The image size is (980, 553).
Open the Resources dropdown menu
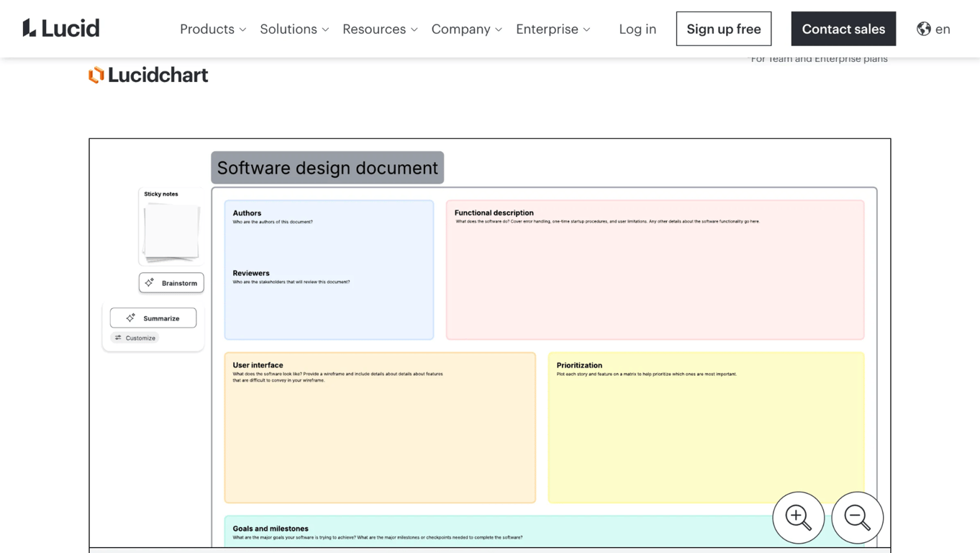click(380, 29)
